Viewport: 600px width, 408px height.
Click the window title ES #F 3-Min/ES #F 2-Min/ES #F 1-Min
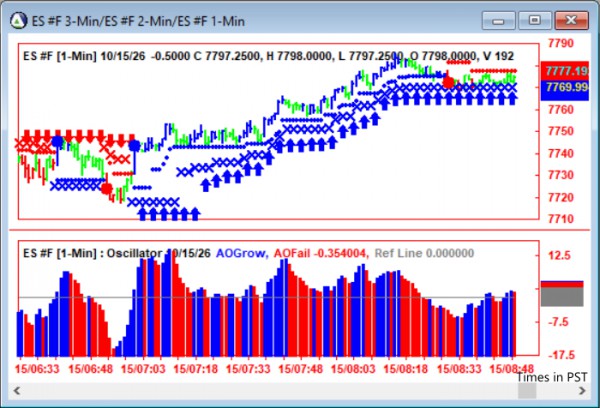(138, 21)
